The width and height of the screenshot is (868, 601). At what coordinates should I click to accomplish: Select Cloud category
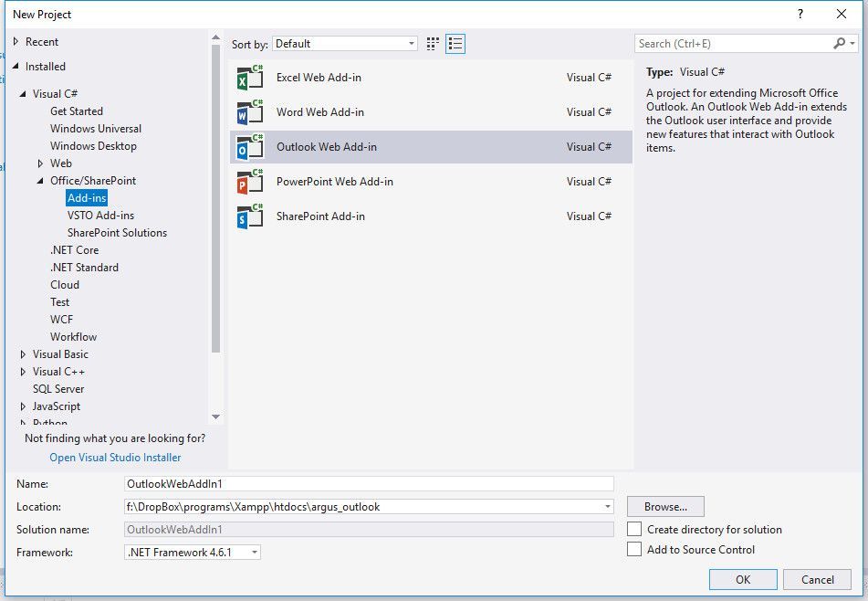click(x=65, y=285)
